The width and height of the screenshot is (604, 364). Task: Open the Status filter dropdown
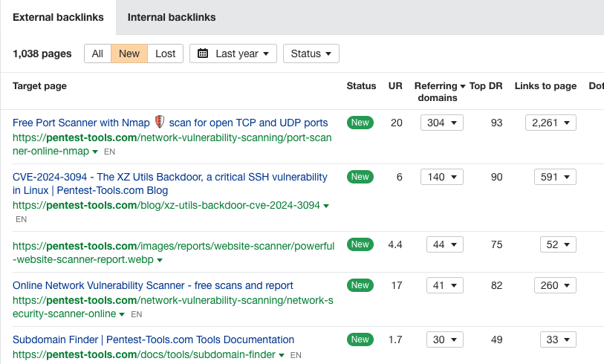coord(311,53)
